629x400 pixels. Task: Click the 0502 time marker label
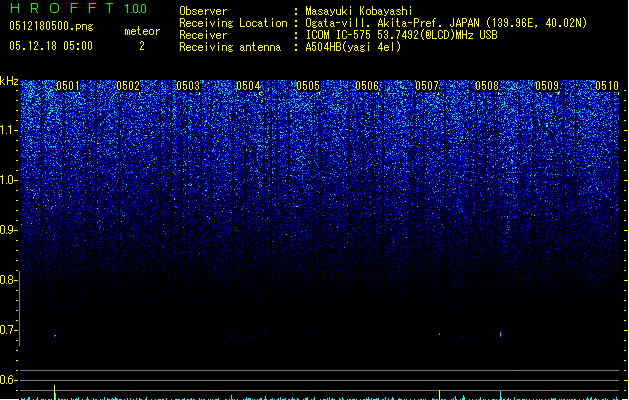(128, 86)
